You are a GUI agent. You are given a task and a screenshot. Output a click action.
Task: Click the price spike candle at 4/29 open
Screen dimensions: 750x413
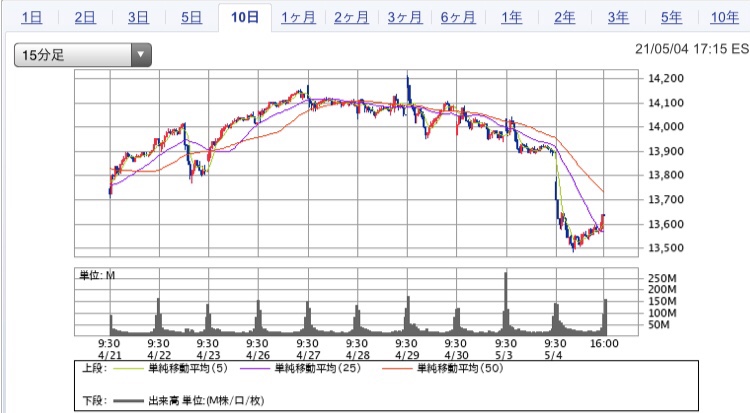(408, 89)
